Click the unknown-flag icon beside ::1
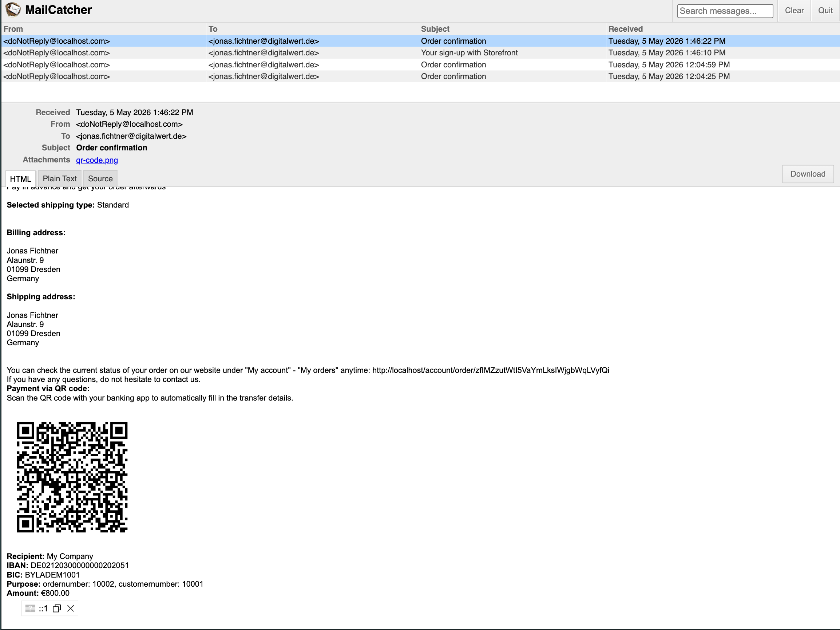Viewport: 840px width, 630px height. (30, 609)
